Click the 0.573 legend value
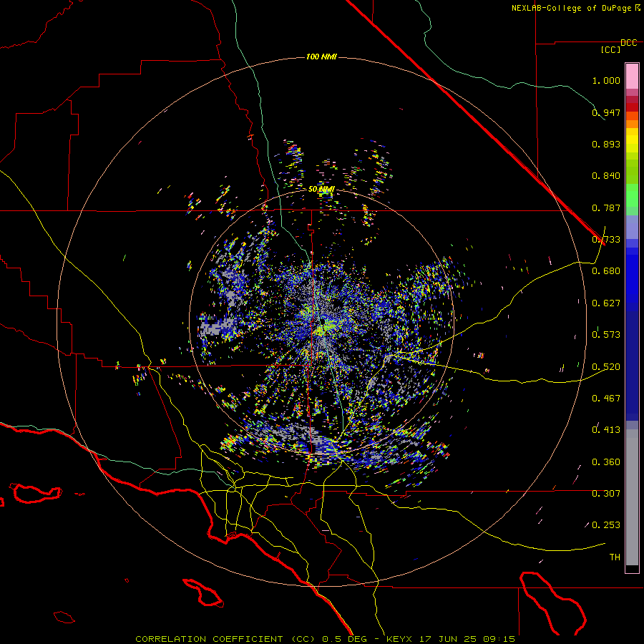 pos(606,335)
